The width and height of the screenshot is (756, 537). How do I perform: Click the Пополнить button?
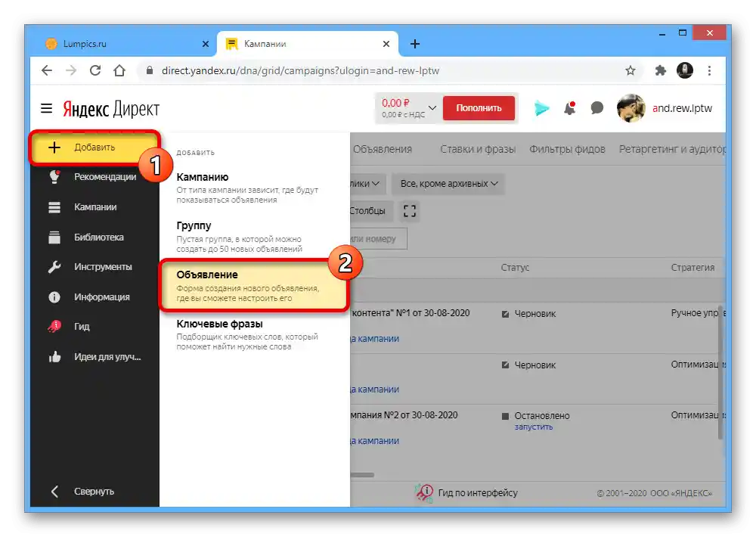click(479, 108)
